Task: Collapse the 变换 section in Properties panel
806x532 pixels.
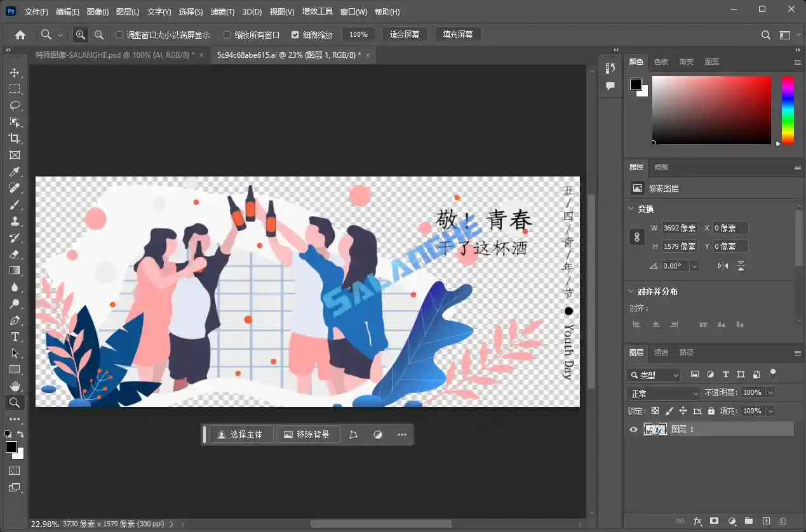Action: point(630,208)
